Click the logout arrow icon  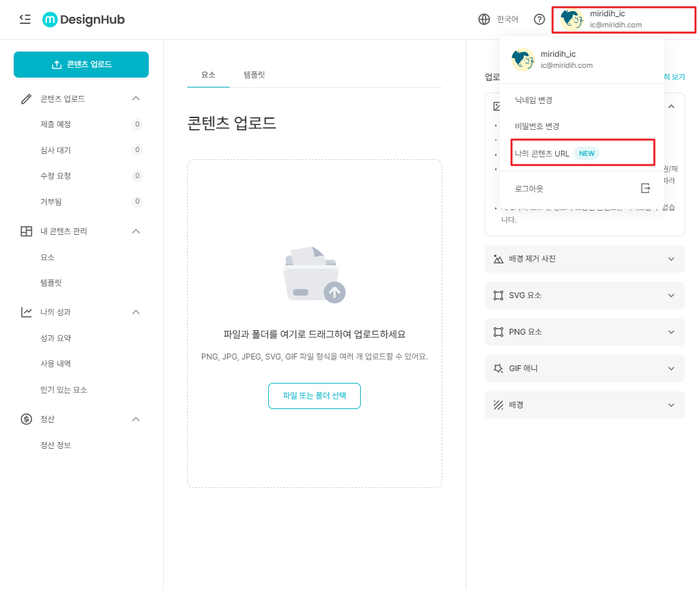coord(645,189)
